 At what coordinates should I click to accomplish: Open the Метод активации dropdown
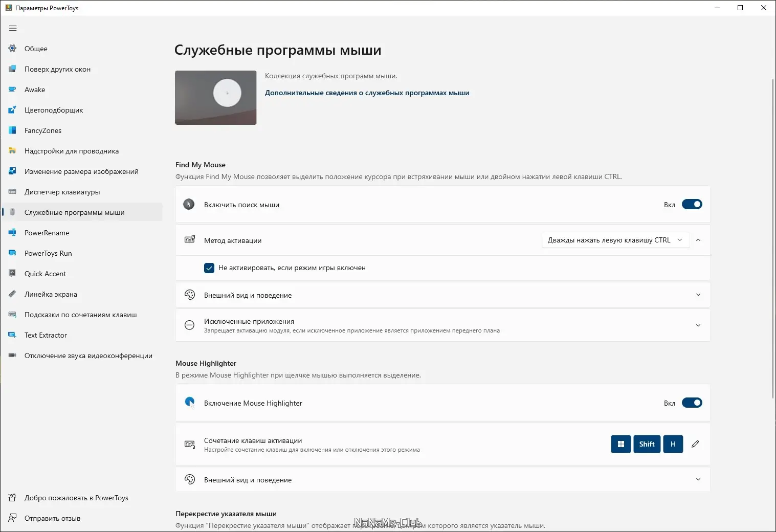click(615, 240)
